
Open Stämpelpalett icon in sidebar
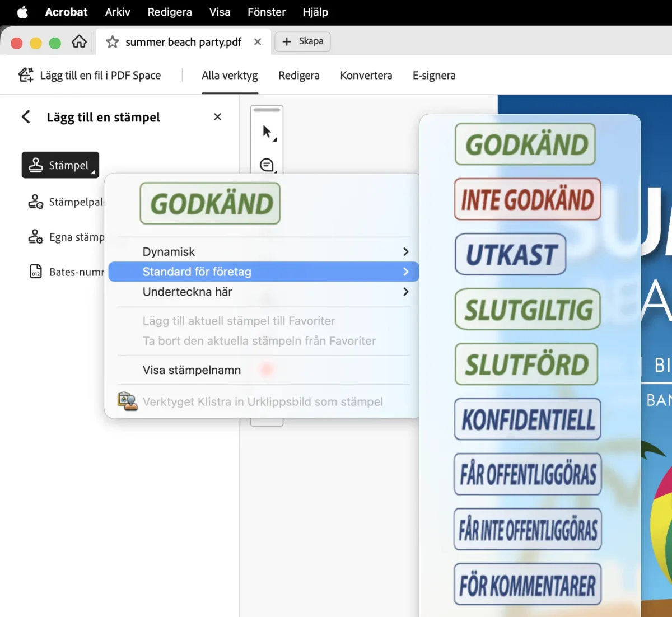click(x=36, y=202)
